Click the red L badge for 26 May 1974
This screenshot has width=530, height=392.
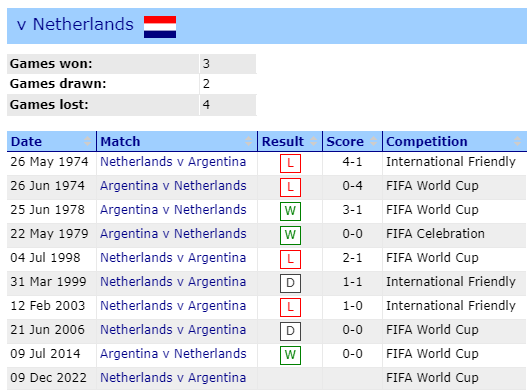(290, 163)
